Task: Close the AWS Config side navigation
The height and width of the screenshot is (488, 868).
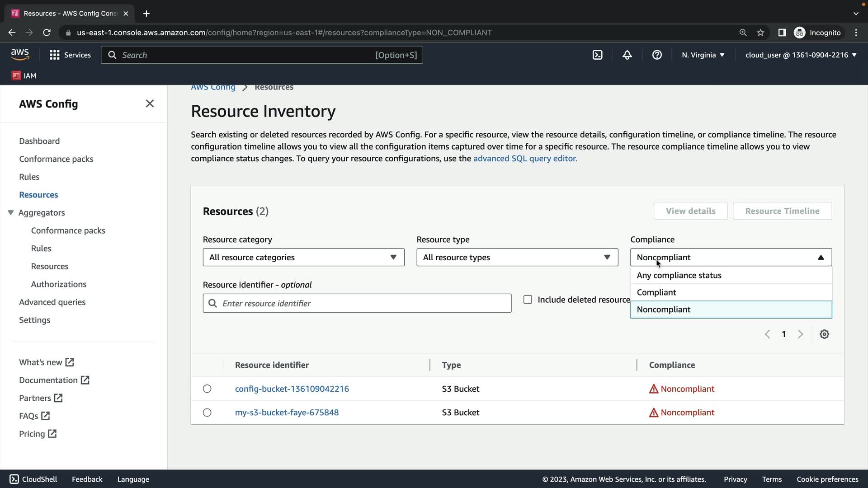Action: click(x=150, y=103)
